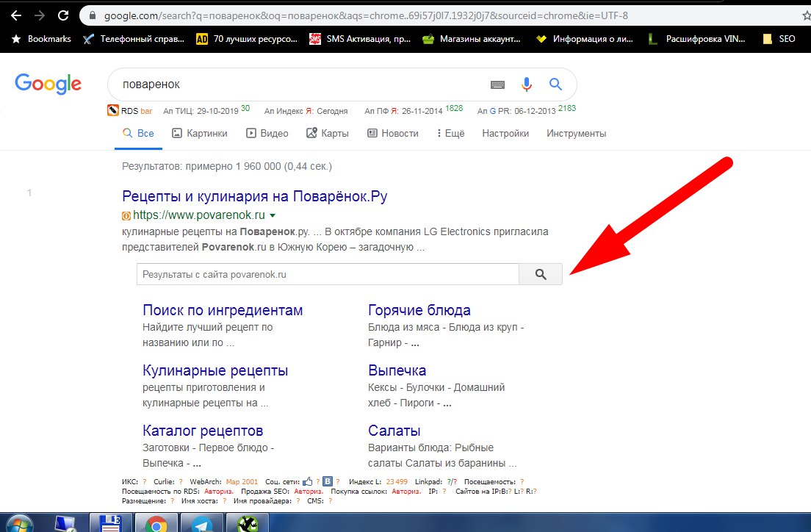811x532 pixels.
Task: Switch to the Карты tab
Action: (x=328, y=134)
